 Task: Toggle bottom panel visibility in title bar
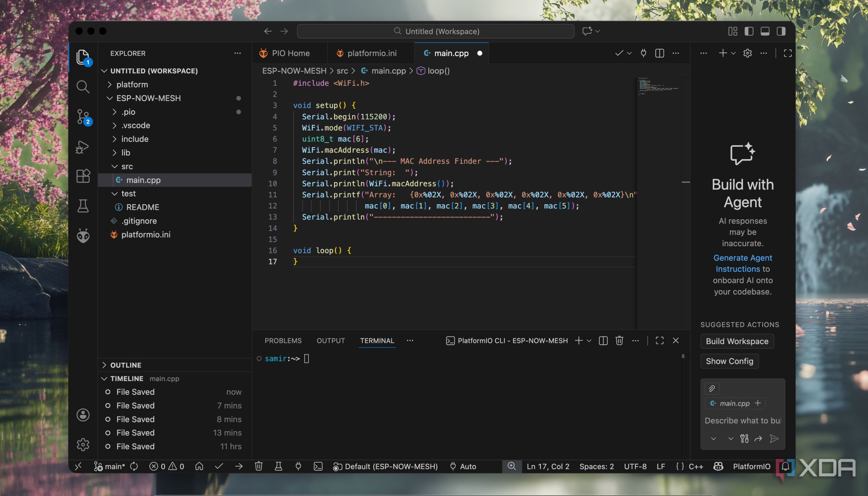click(x=765, y=31)
